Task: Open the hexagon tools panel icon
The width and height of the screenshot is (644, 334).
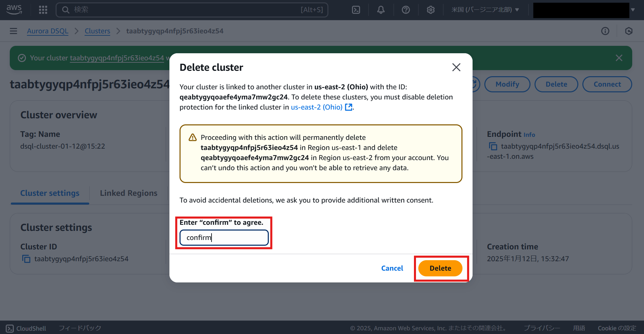Action: pos(629,31)
